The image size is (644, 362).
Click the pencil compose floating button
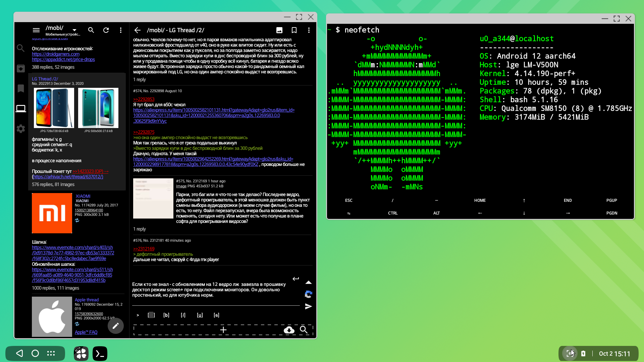point(116,326)
